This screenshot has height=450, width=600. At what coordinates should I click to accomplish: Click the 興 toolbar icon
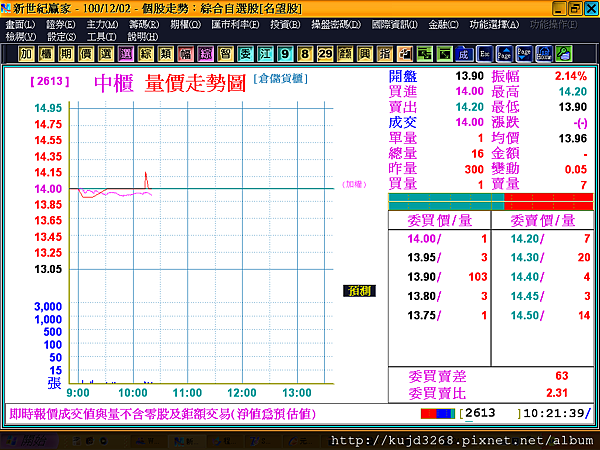(x=365, y=54)
